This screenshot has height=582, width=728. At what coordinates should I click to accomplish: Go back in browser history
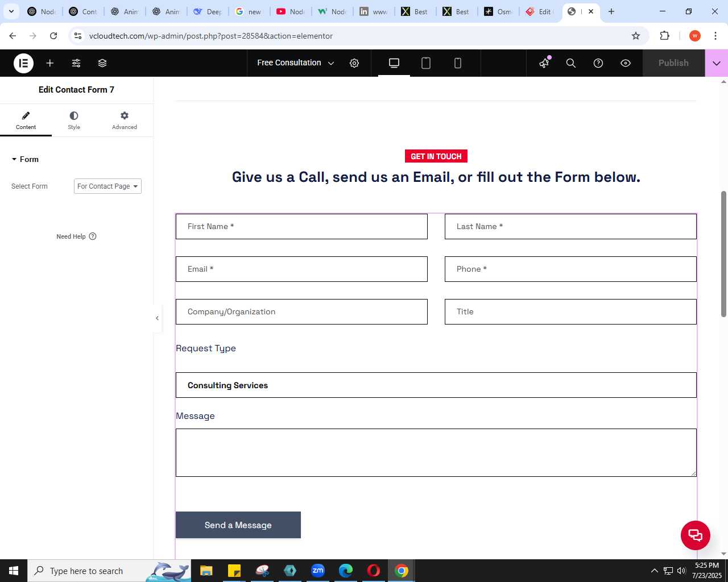[x=13, y=36]
